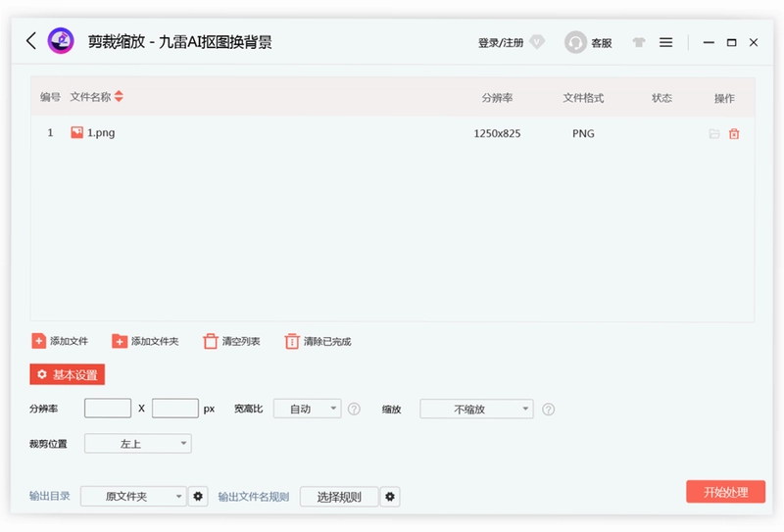Click the VIP diamond badge icon
Image resolution: width=784 pixels, height=532 pixels.
click(537, 42)
